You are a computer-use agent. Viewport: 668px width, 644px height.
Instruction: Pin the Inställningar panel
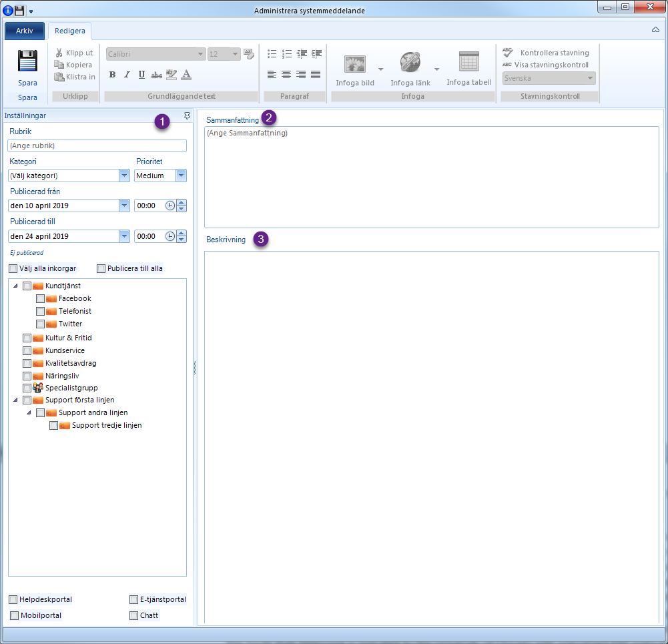(187, 115)
